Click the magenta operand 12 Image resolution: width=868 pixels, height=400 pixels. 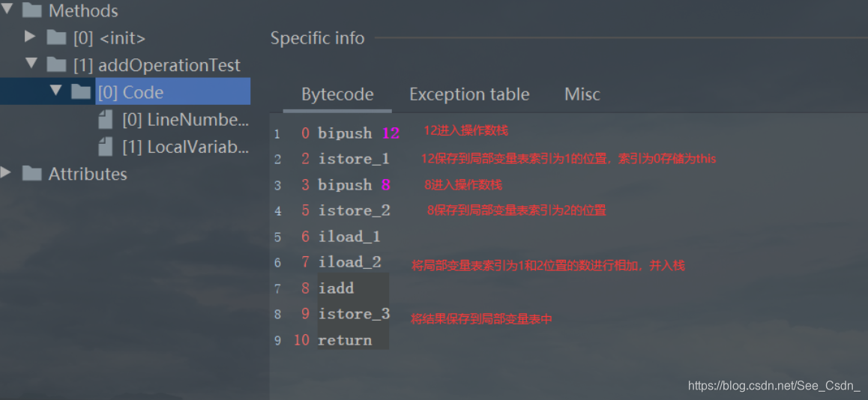point(391,133)
